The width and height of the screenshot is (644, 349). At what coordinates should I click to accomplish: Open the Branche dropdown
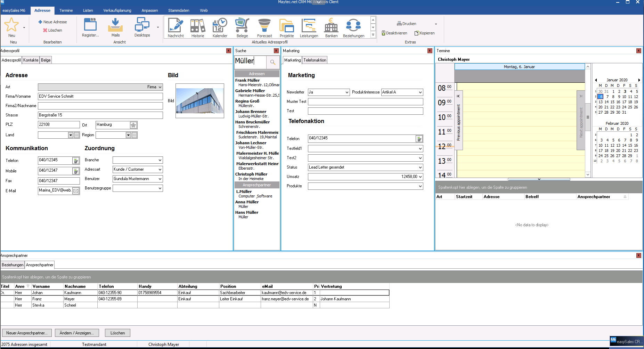coord(160,160)
